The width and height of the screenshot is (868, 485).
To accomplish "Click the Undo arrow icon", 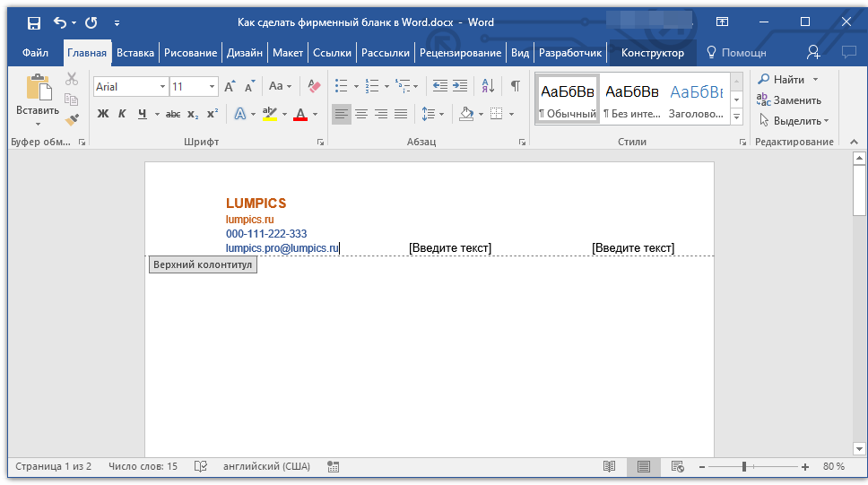I will [x=60, y=22].
